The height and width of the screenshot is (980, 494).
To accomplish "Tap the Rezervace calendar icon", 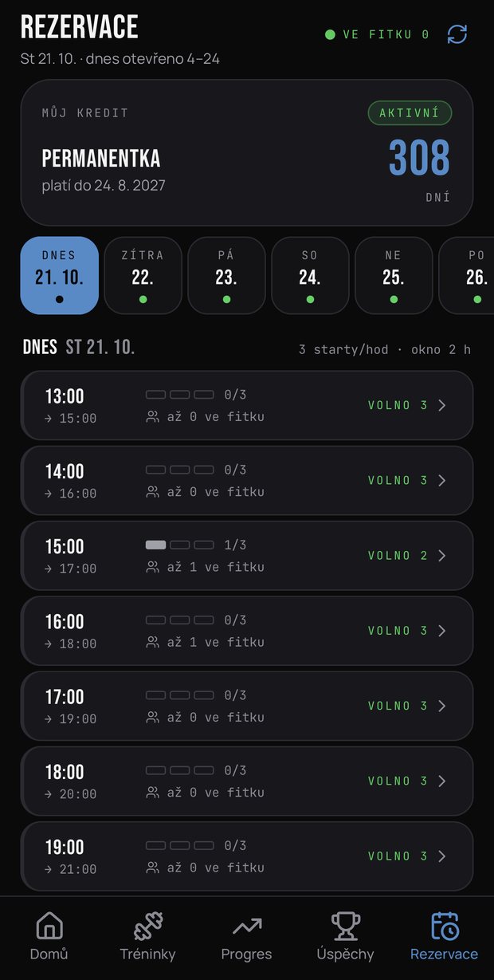I will click(x=445, y=926).
